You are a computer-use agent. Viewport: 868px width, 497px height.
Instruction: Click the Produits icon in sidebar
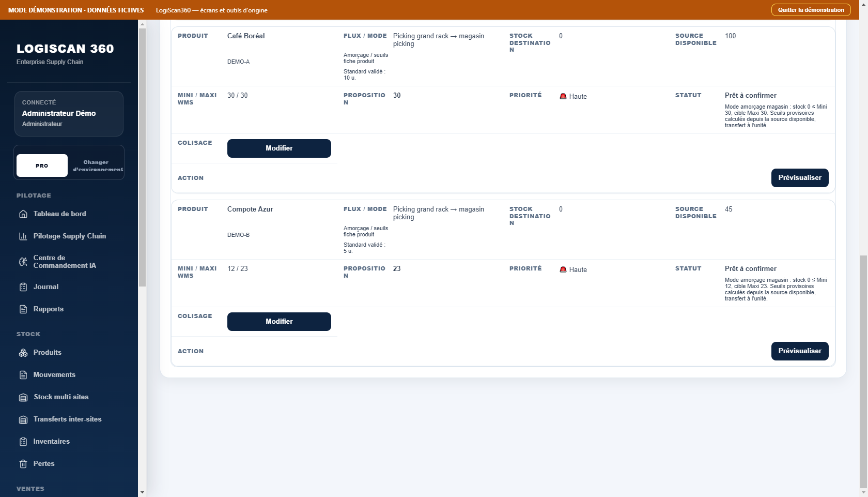click(x=23, y=353)
